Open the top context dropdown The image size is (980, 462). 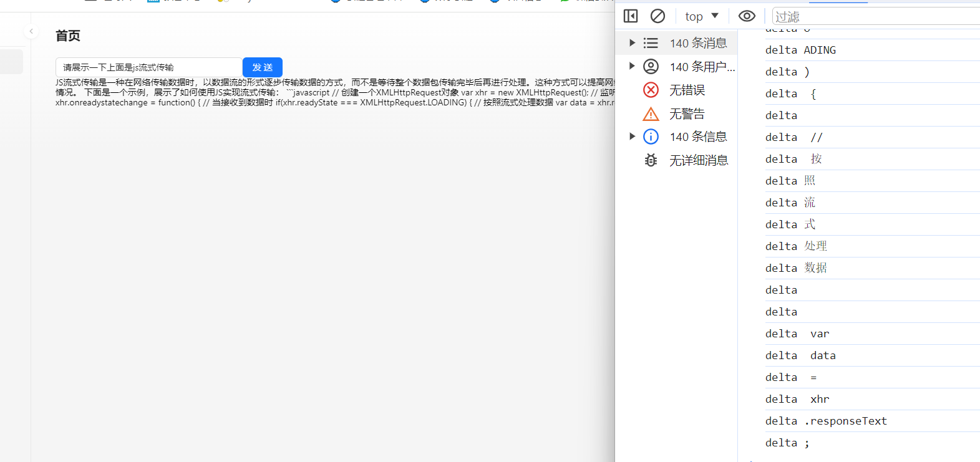(x=702, y=16)
